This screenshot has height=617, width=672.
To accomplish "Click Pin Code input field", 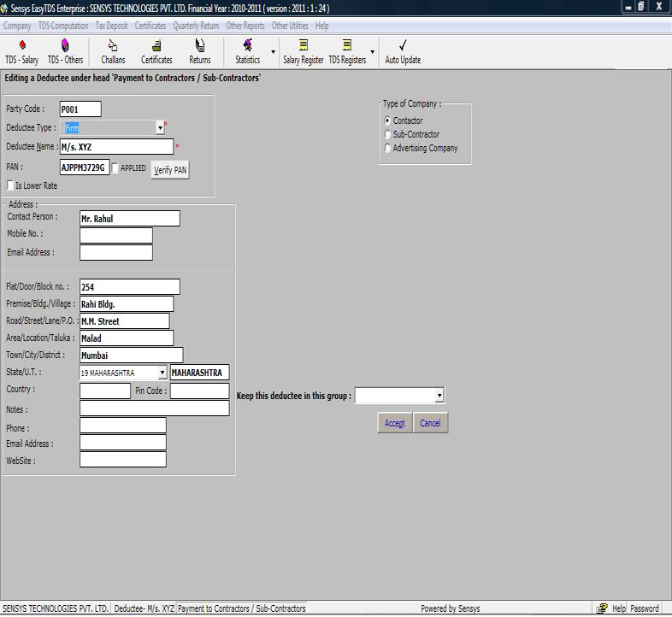I will tap(200, 391).
